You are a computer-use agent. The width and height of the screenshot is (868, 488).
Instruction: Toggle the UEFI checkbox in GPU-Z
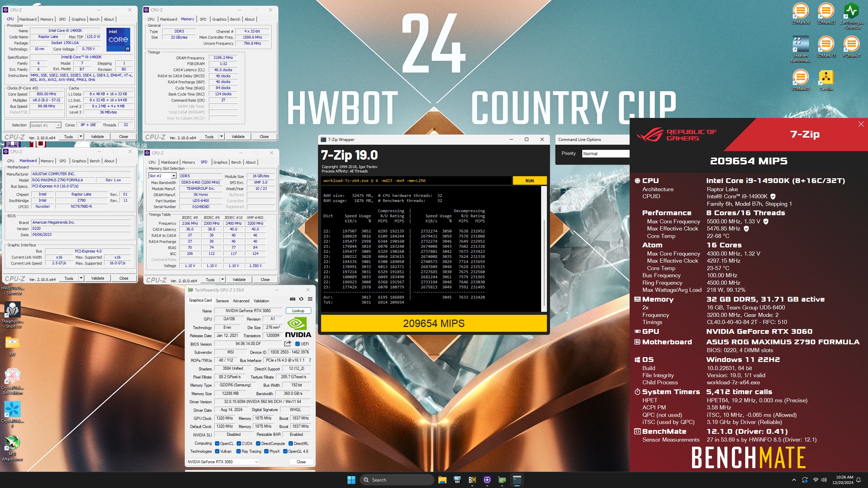[297, 344]
